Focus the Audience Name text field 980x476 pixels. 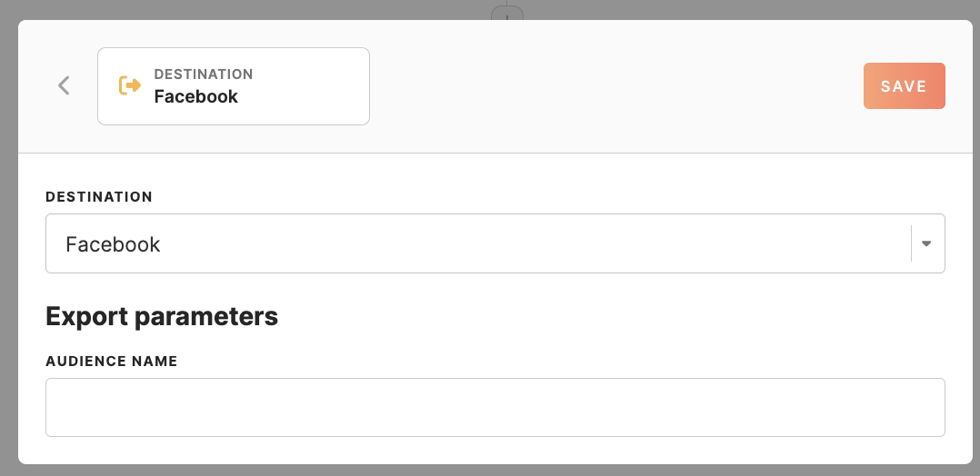[x=495, y=407]
